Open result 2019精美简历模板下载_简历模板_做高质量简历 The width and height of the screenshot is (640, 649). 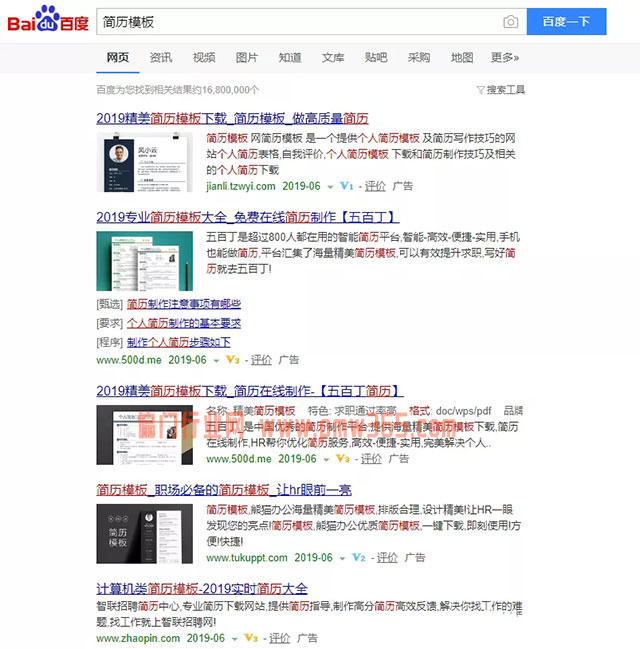[232, 119]
